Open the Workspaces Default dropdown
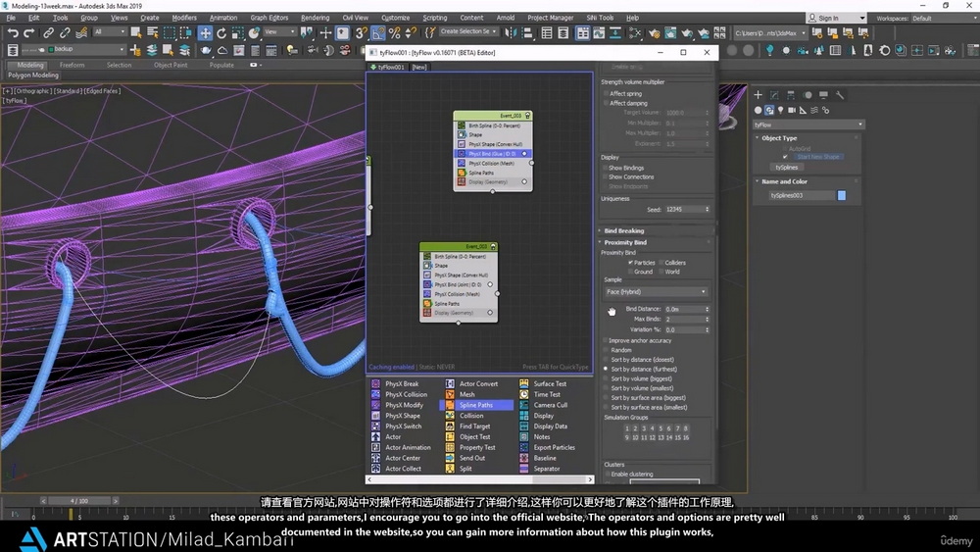This screenshot has height=552, width=980. click(943, 18)
